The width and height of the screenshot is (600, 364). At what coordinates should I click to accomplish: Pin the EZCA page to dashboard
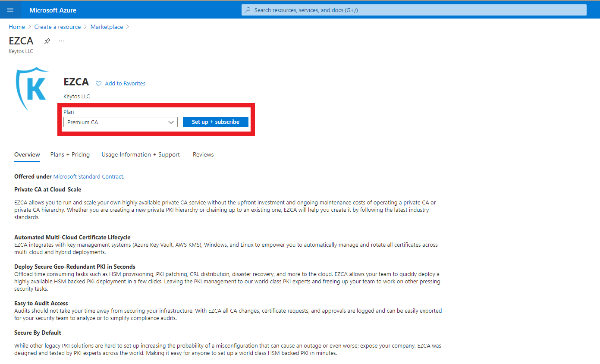pyautogui.click(x=47, y=41)
